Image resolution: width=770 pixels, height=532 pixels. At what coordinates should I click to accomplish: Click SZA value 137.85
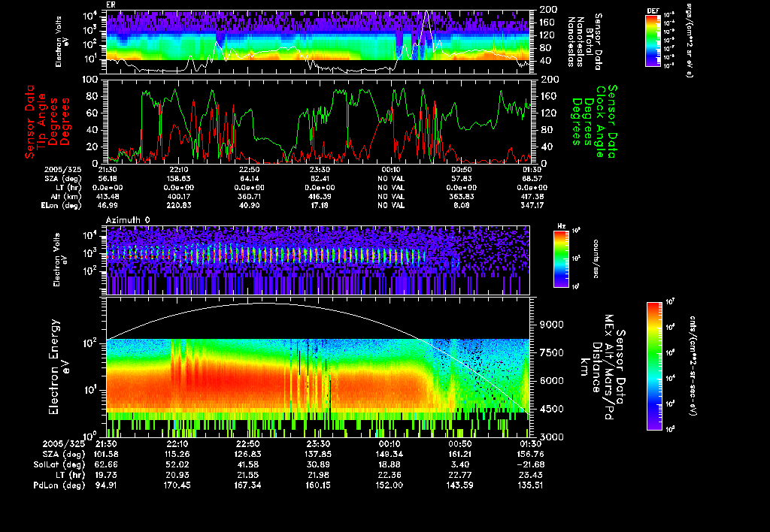coord(318,455)
